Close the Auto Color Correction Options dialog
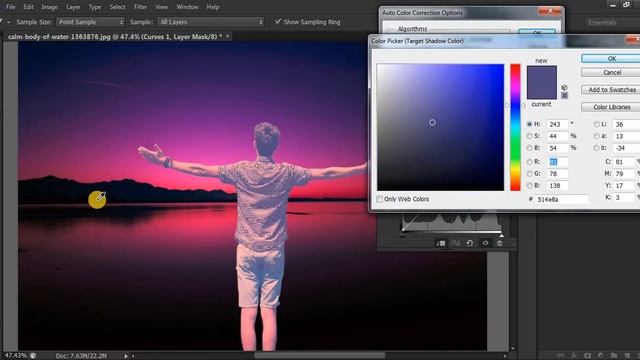This screenshot has width=640, height=360. point(550,11)
